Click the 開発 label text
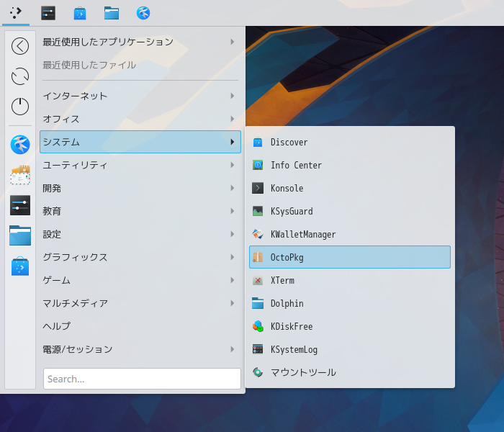 [x=52, y=188]
